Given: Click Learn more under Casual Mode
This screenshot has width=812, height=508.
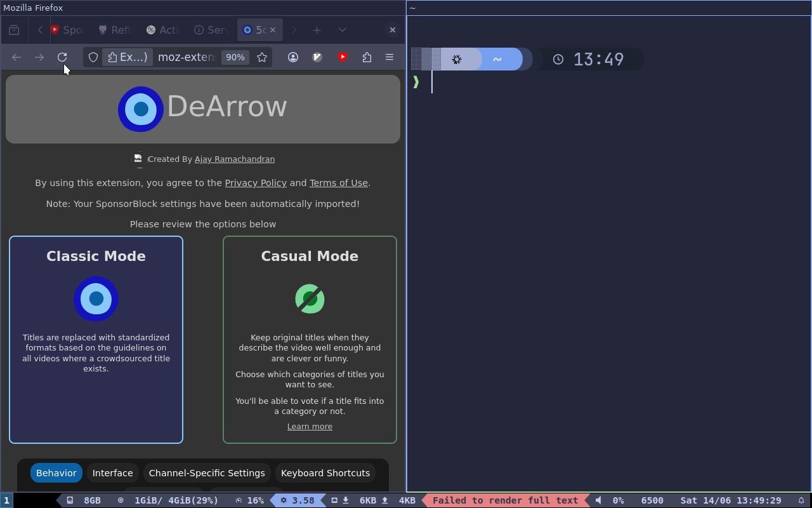Looking at the screenshot, I should tap(310, 427).
